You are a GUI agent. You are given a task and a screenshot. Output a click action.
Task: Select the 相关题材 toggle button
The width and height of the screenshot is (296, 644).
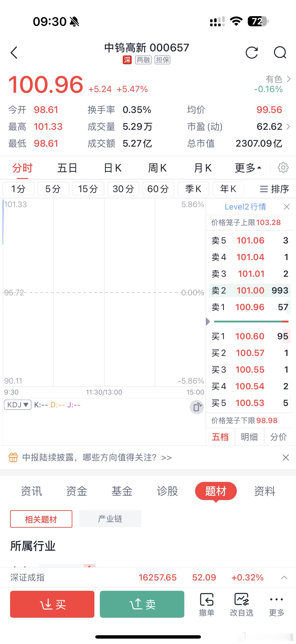pyautogui.click(x=41, y=519)
